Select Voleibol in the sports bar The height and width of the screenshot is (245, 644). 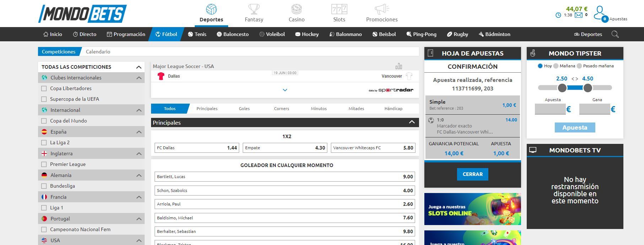pyautogui.click(x=272, y=34)
